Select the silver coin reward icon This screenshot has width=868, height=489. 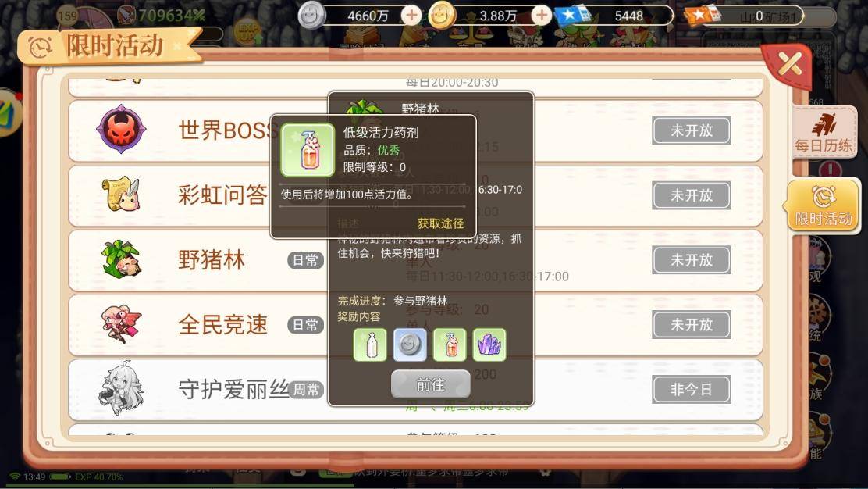(410, 344)
